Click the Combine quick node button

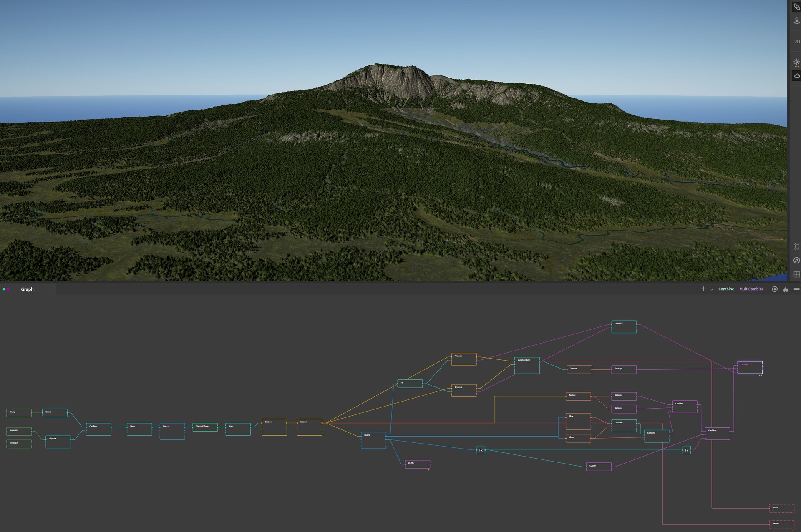pyautogui.click(x=726, y=289)
